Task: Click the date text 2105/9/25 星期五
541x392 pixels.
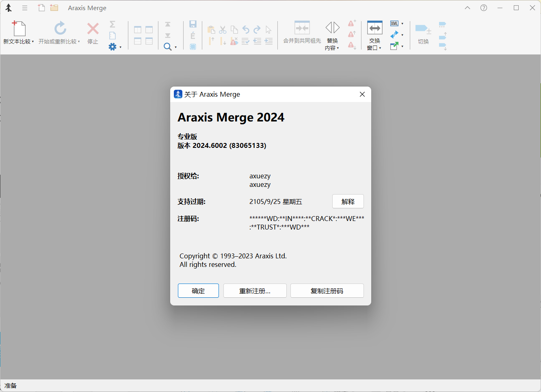Action: 276,201
